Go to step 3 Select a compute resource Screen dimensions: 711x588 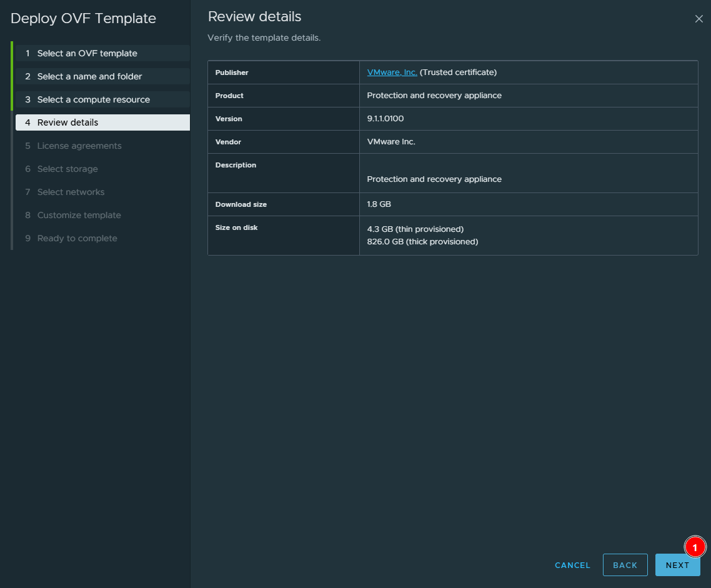[x=102, y=99]
